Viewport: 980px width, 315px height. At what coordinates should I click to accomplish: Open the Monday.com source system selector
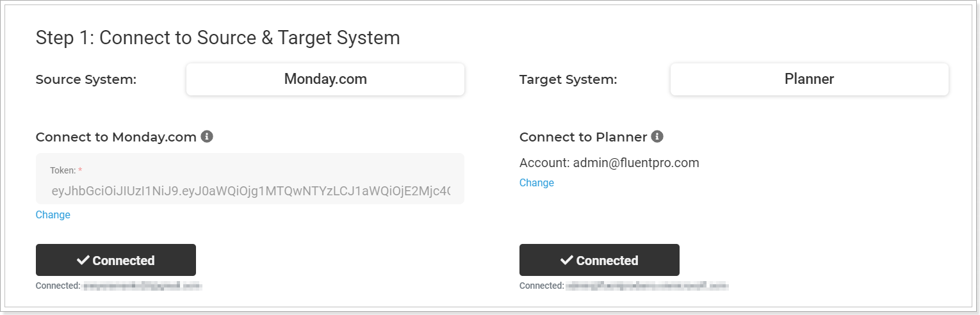325,79
